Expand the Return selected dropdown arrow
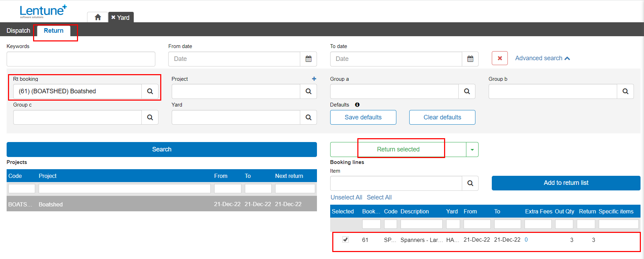The height and width of the screenshot is (259, 644). (472, 150)
